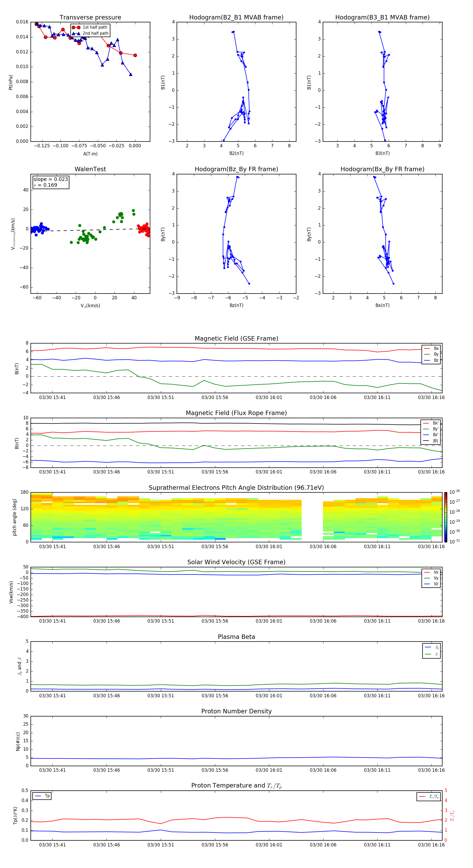
Task: Click the 'Vy' velocity legend entry
Action: point(431,578)
